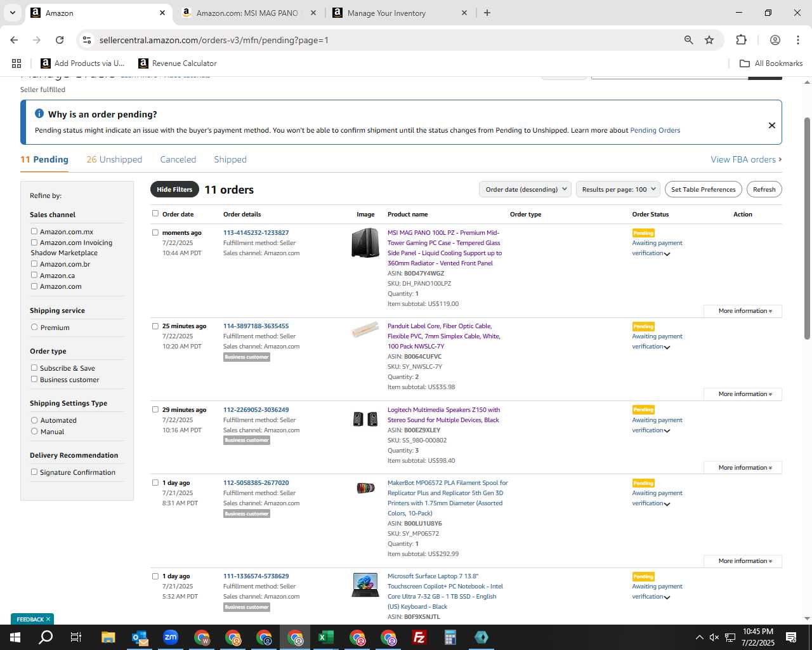Open a new tab with the plus icon
812x650 pixels.
487,13
